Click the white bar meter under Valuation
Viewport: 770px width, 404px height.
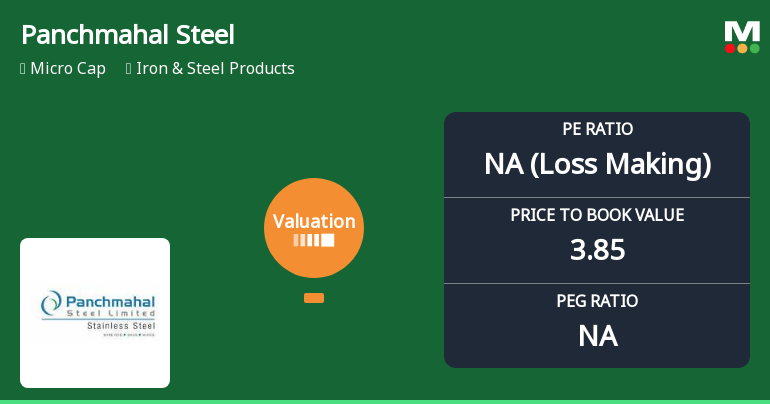point(313,241)
